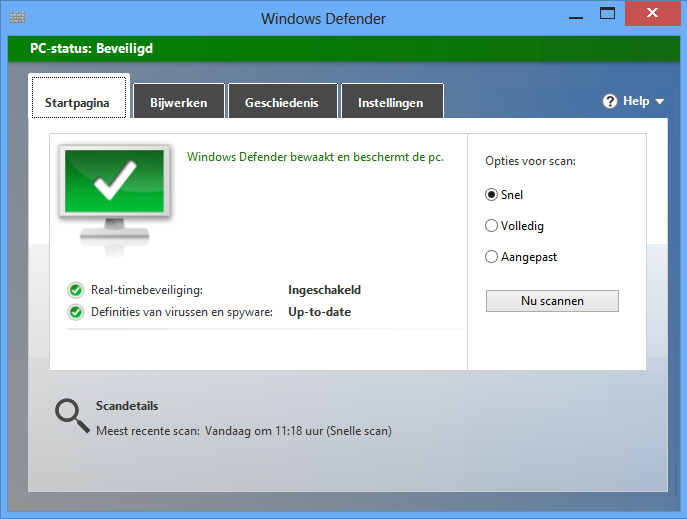Click the green check beside Real-timebeveiliging
687x519 pixels.
click(x=76, y=290)
